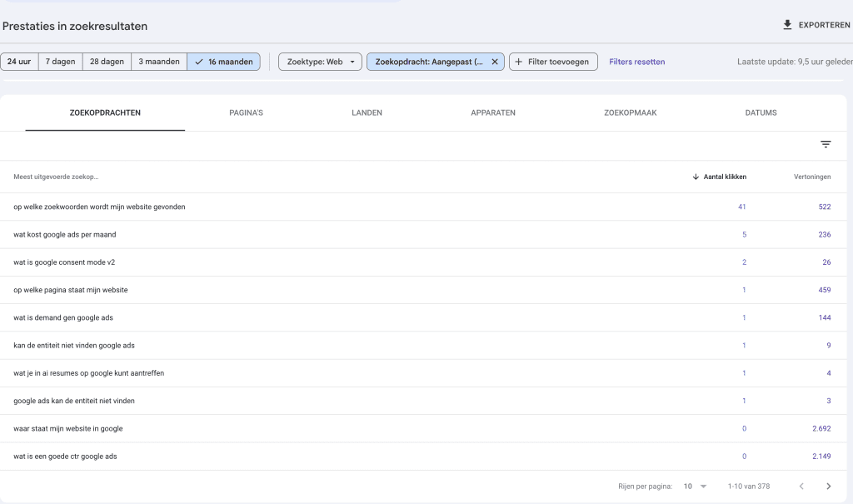Click the 144 impressions value
Viewport: 853px width, 504px height.
tap(825, 318)
